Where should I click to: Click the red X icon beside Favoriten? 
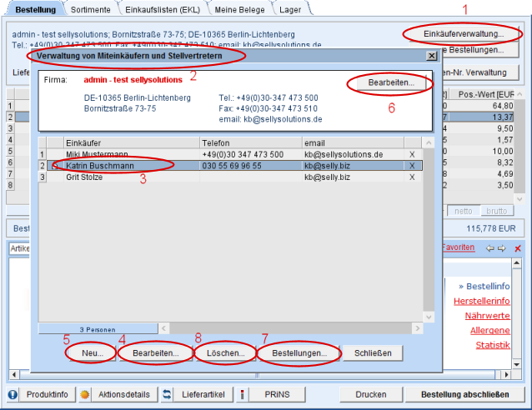[x=518, y=248]
